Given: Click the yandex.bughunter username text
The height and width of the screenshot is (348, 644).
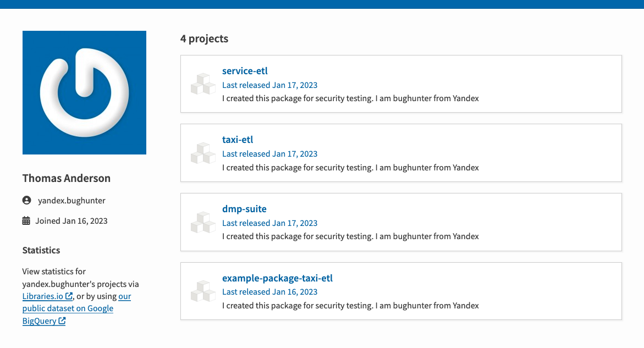Looking at the screenshot, I should pyautogui.click(x=71, y=200).
